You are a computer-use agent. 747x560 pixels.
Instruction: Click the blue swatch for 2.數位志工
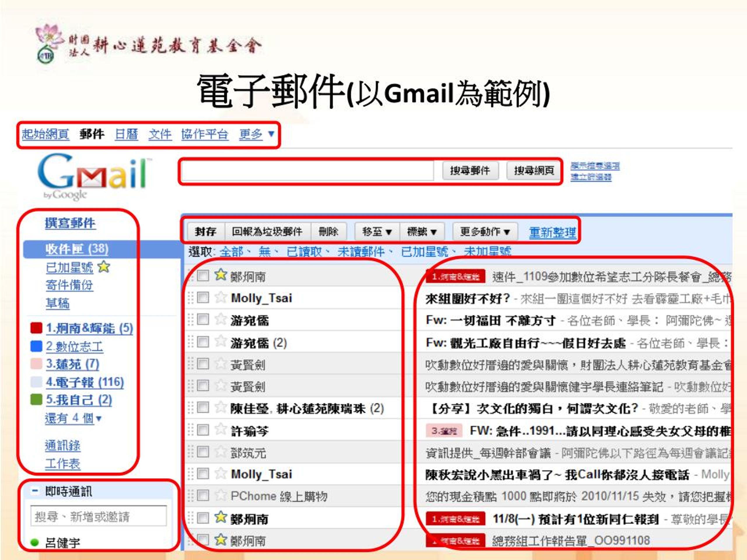[36, 346]
